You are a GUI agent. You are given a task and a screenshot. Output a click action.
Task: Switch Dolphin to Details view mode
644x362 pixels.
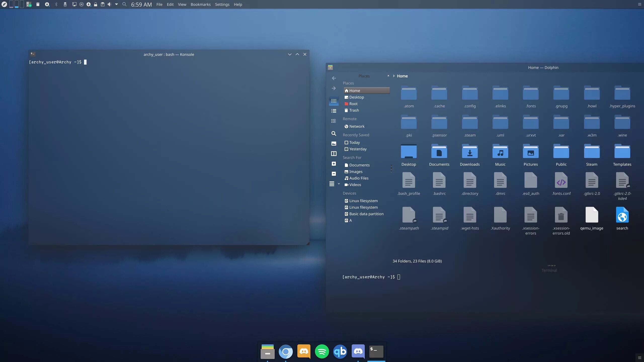(334, 121)
